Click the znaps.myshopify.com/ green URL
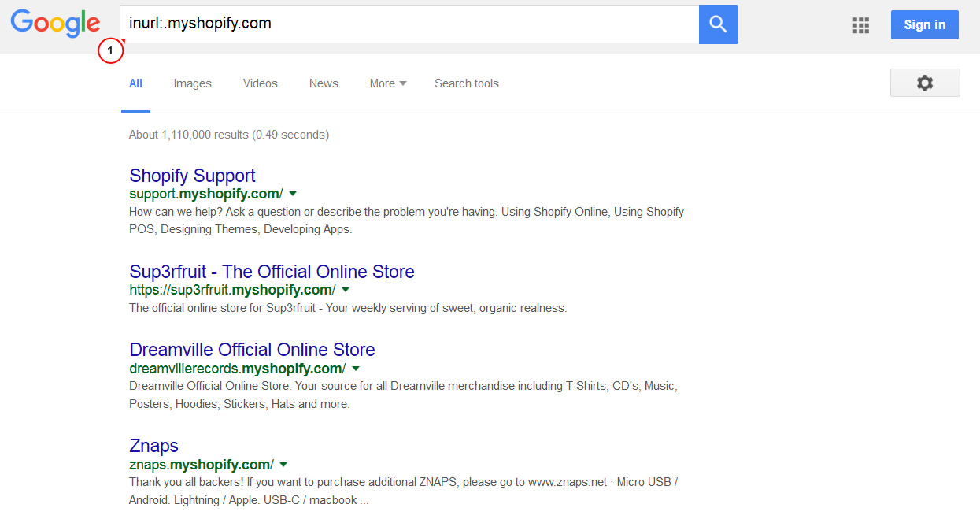Viewport: 980px width, 519px height. tap(202, 465)
